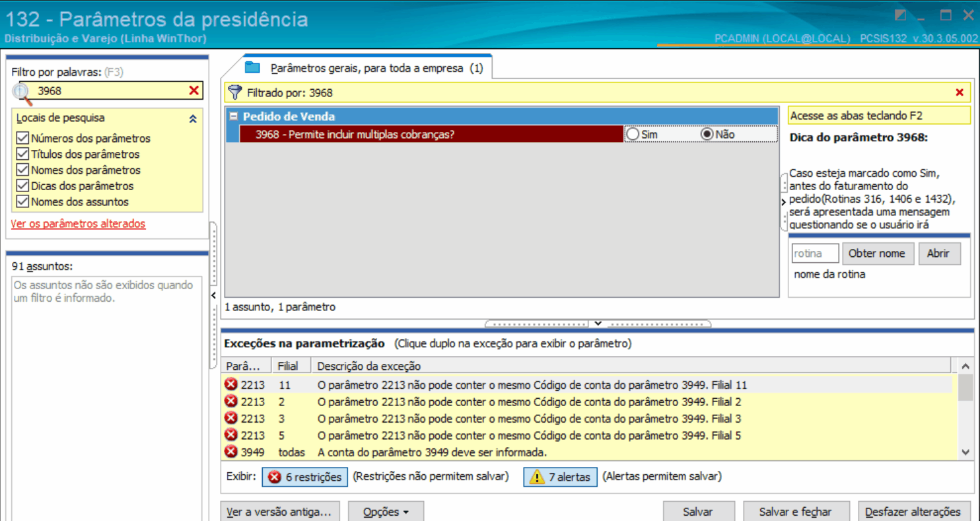Click error icon for parameter 2213 Filial 2
The width and height of the screenshot is (980, 521).
[231, 401]
